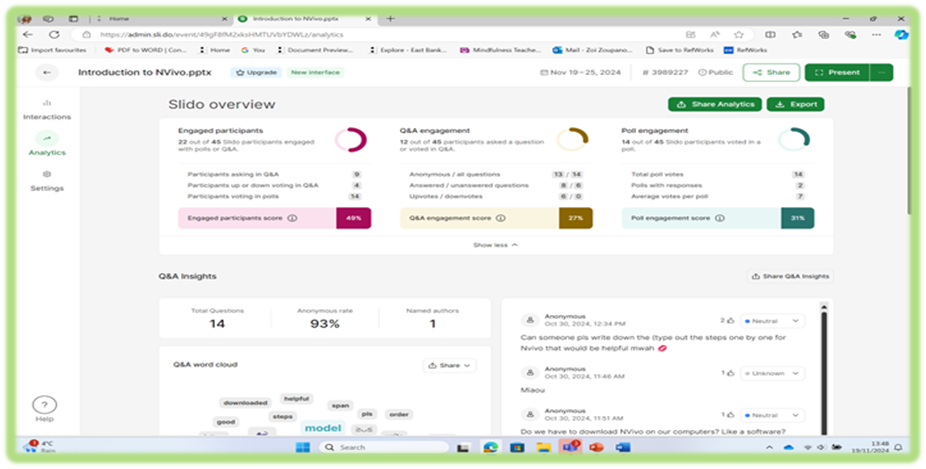Click the Share Analytics button
The height and width of the screenshot is (469, 926).
[715, 105]
